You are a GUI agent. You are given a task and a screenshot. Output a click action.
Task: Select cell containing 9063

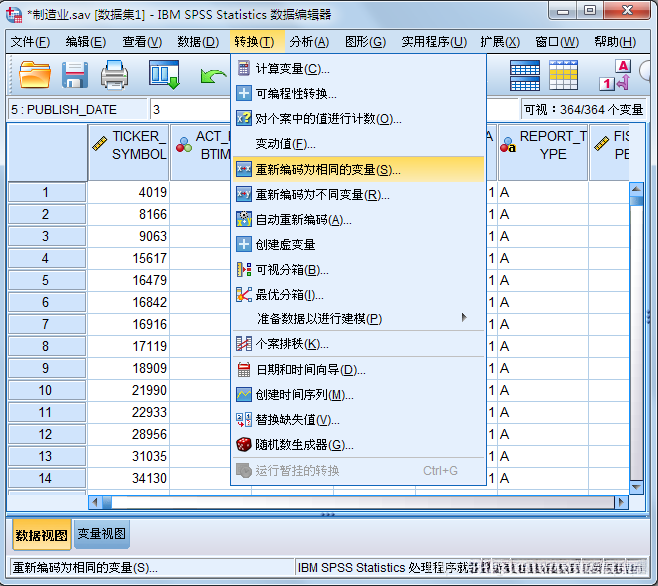128,236
